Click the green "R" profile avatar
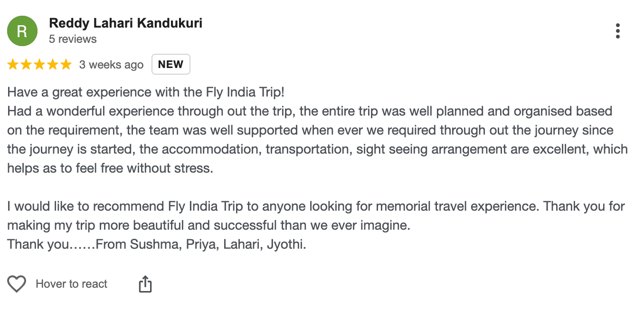 tap(22, 31)
